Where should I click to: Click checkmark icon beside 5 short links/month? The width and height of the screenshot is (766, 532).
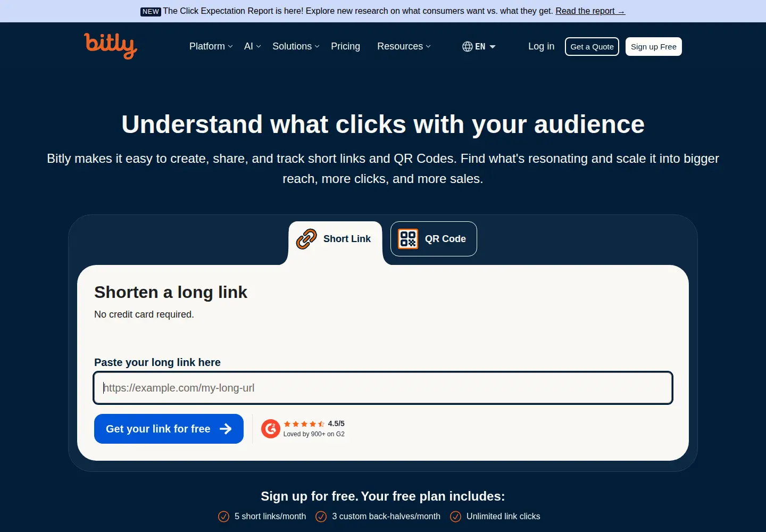tap(224, 517)
